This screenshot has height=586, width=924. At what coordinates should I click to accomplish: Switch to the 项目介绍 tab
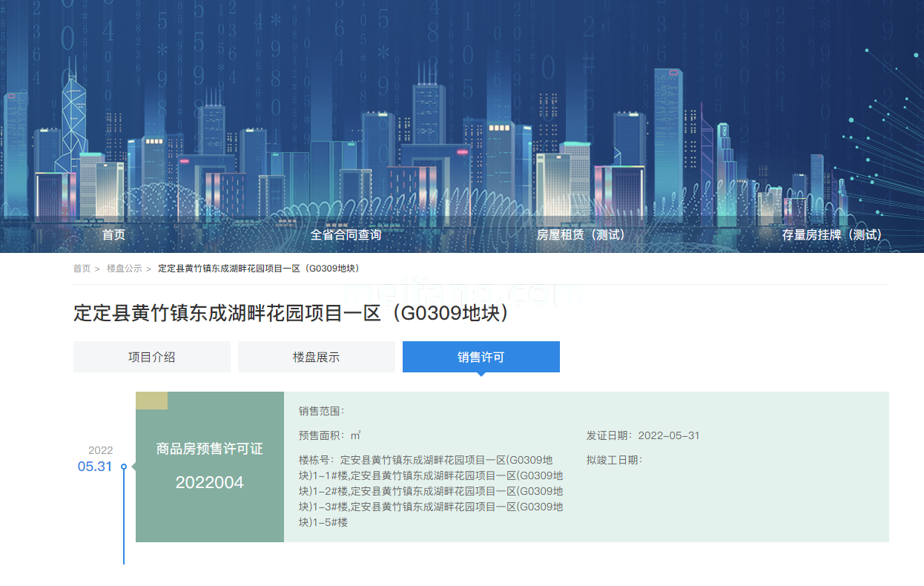(151, 357)
